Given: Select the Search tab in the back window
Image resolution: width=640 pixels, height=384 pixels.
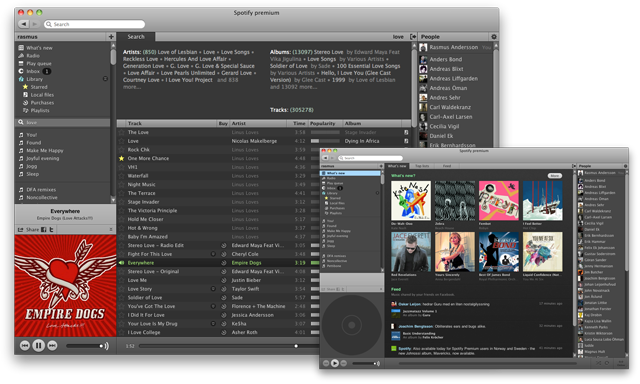Looking at the screenshot, I should pyautogui.click(x=136, y=37).
